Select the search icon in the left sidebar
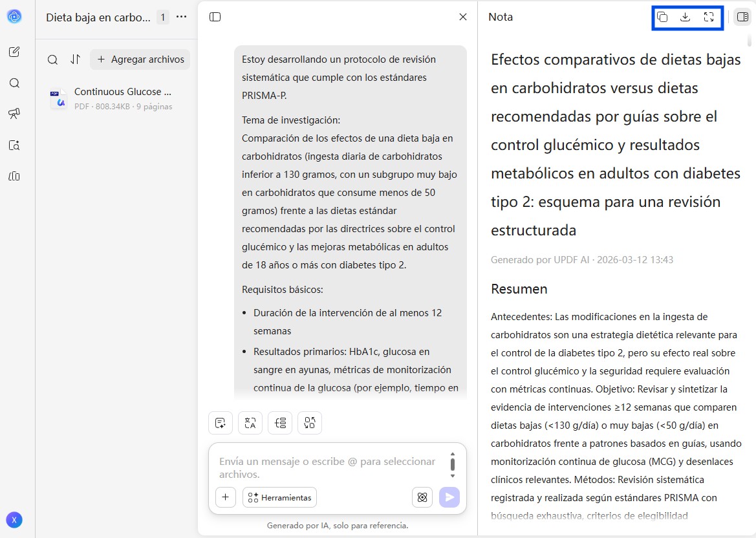Viewport: 756px width, 538px height. (14, 83)
